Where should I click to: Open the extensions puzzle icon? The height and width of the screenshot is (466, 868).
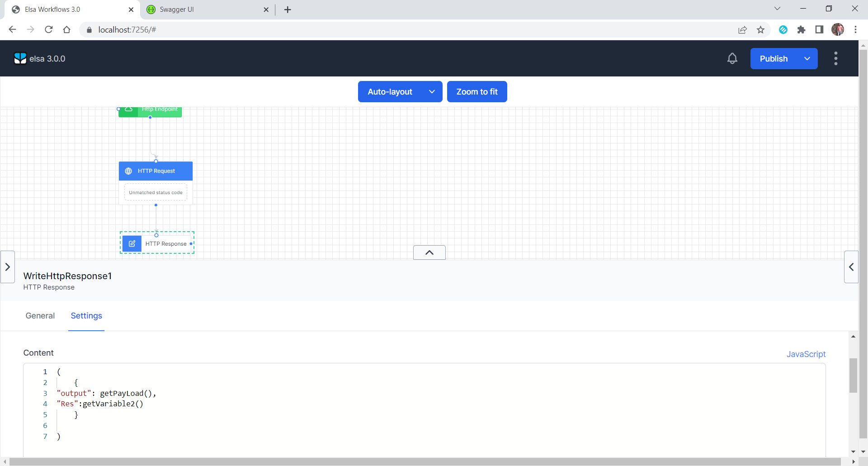click(801, 30)
